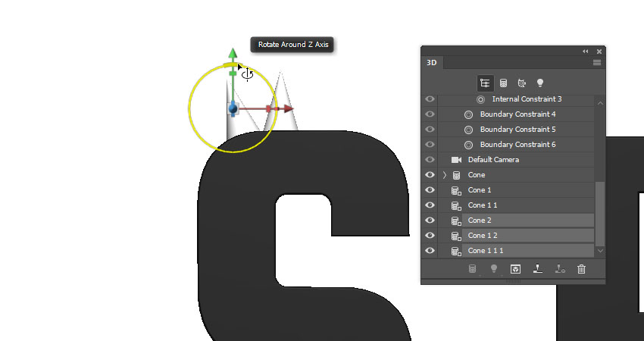
Task: Switch to the 3D panel tab
Action: click(432, 62)
